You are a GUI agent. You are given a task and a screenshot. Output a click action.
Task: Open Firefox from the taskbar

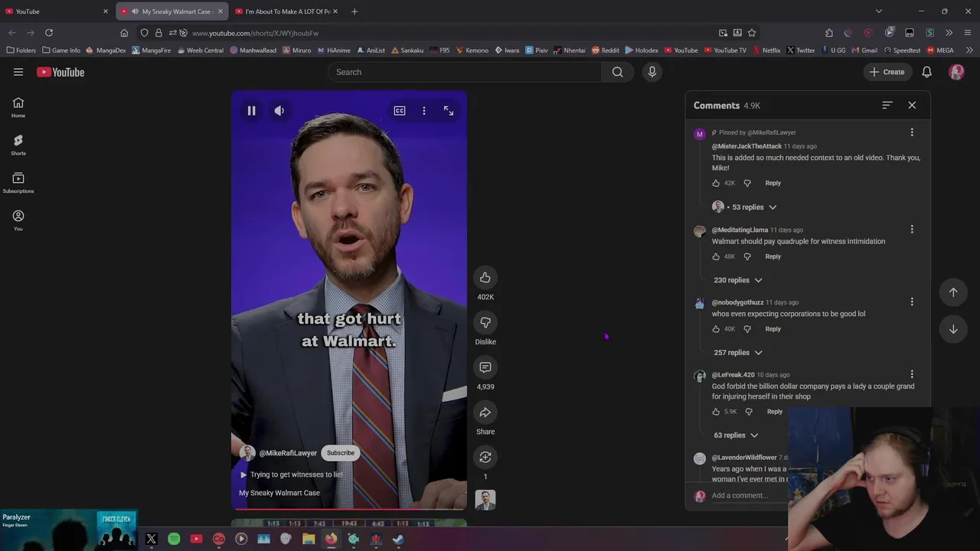[x=331, y=540]
